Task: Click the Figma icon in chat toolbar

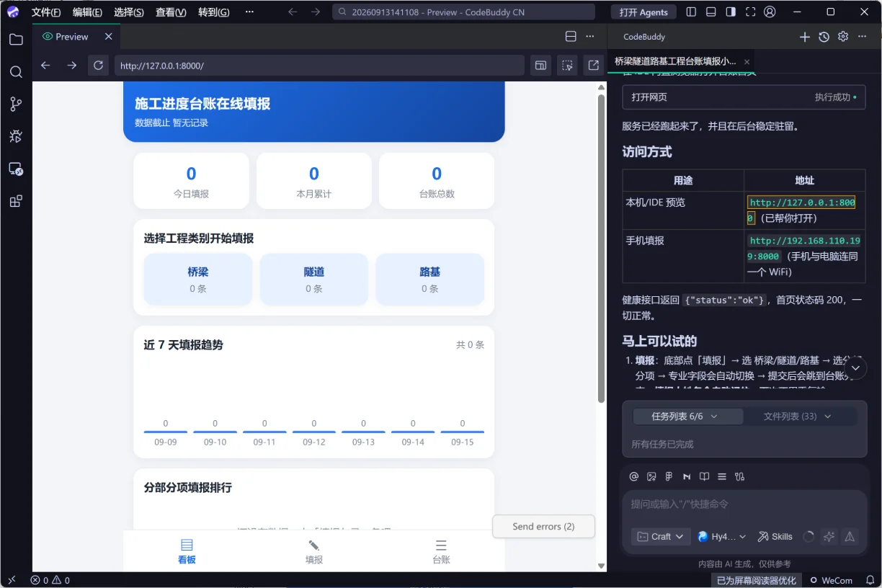Action: pyautogui.click(x=669, y=476)
